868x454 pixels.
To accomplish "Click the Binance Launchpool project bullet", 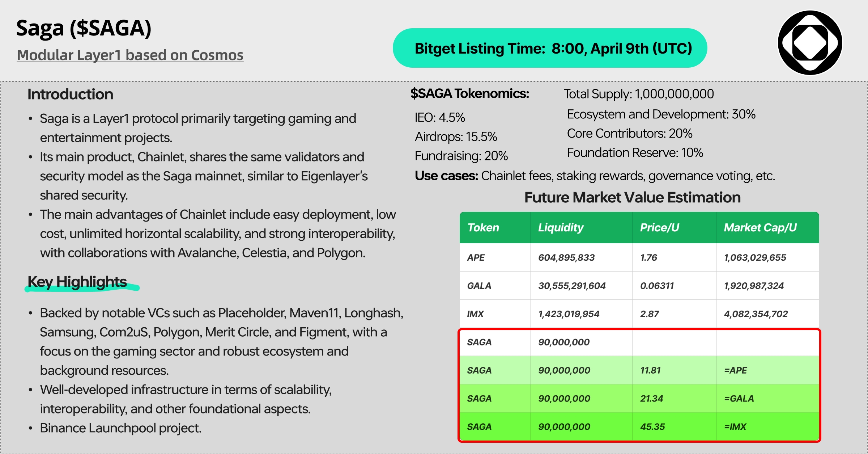I will (120, 428).
